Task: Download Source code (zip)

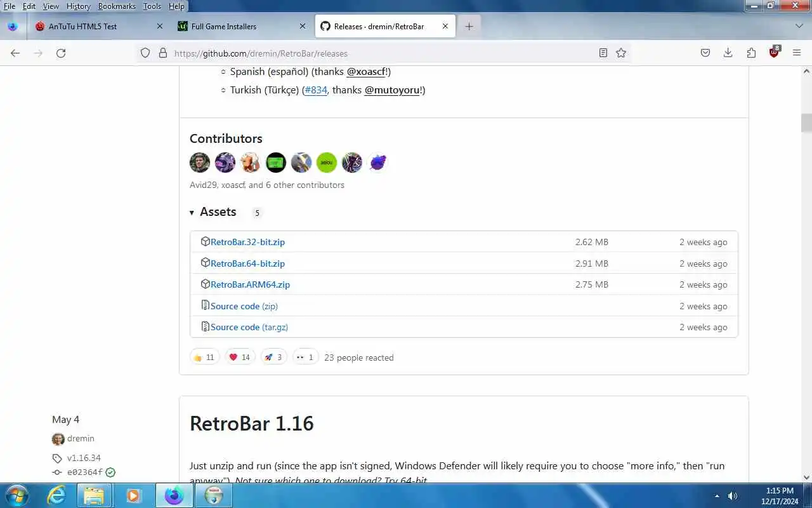Action: click(x=244, y=306)
